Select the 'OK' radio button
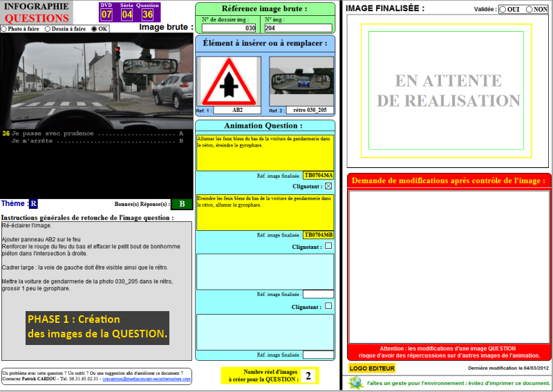The image size is (553, 392). coord(94,29)
